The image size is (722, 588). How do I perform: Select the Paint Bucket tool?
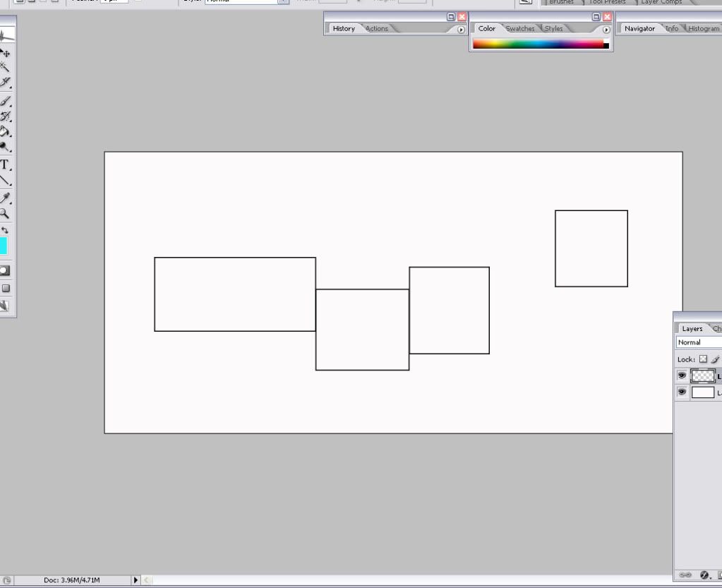[x=5, y=132]
